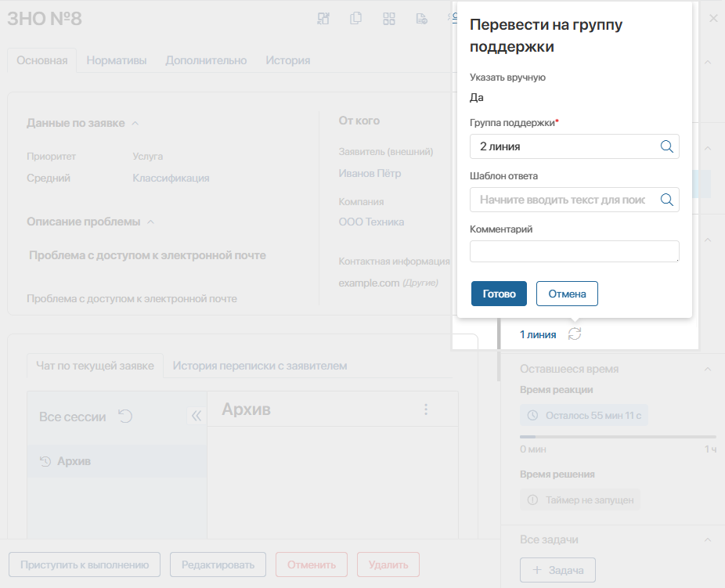Image resolution: width=725 pixels, height=588 pixels.
Task: Click the Комментарий text field
Action: pos(574,251)
